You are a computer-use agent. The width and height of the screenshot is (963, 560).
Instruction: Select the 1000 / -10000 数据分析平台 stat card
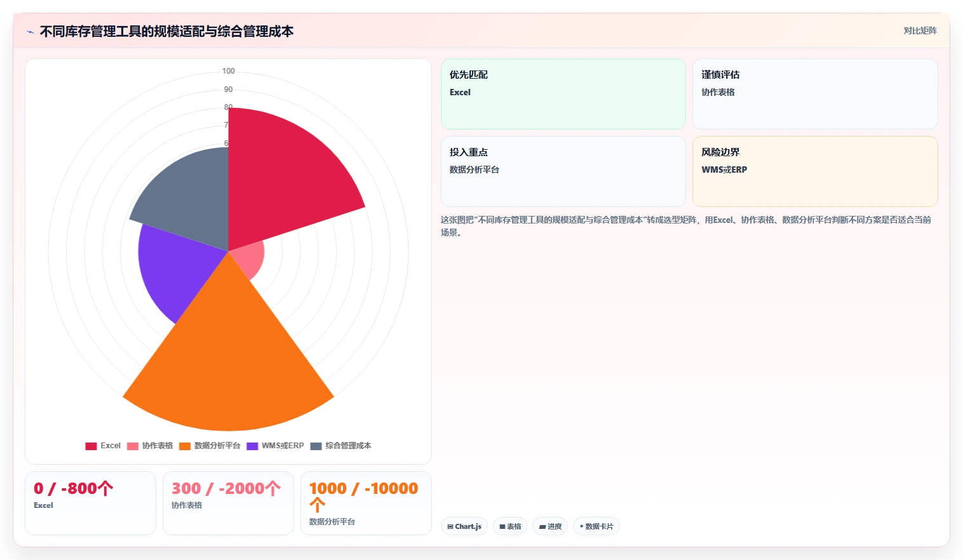pos(366,503)
